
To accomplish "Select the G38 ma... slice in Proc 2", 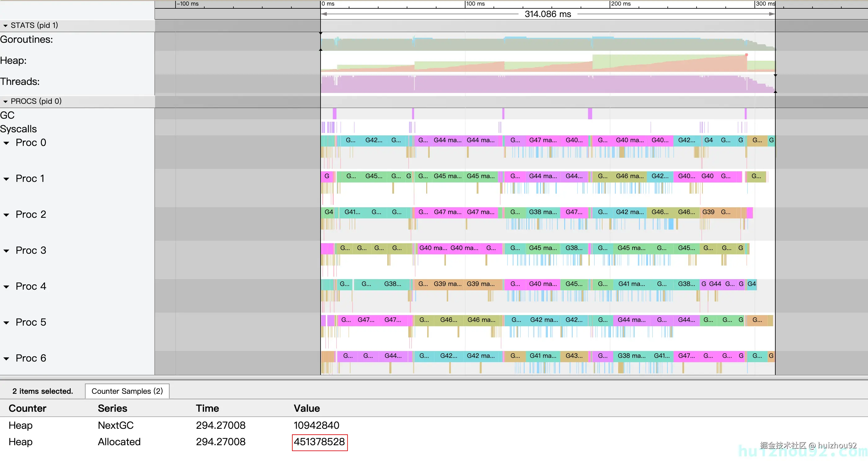I will pyautogui.click(x=542, y=212).
